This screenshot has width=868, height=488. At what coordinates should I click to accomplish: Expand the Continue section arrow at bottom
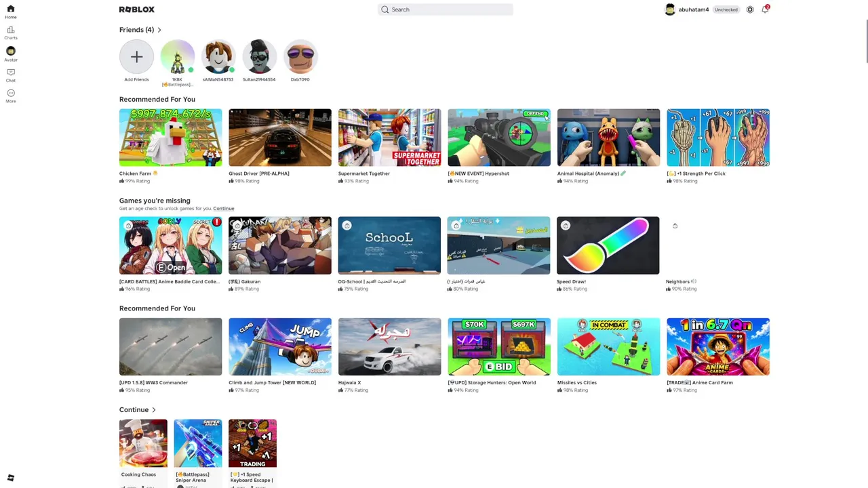tap(154, 410)
